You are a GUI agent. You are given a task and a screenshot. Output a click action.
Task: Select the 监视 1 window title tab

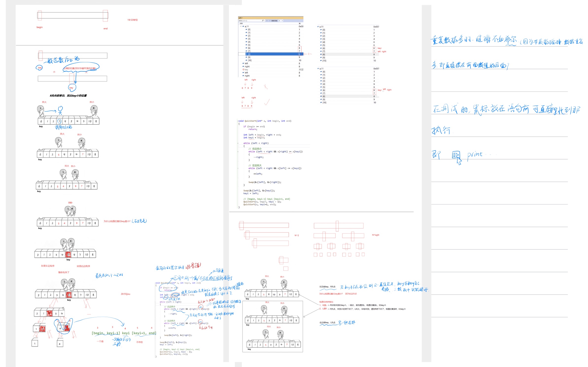[x=240, y=18]
